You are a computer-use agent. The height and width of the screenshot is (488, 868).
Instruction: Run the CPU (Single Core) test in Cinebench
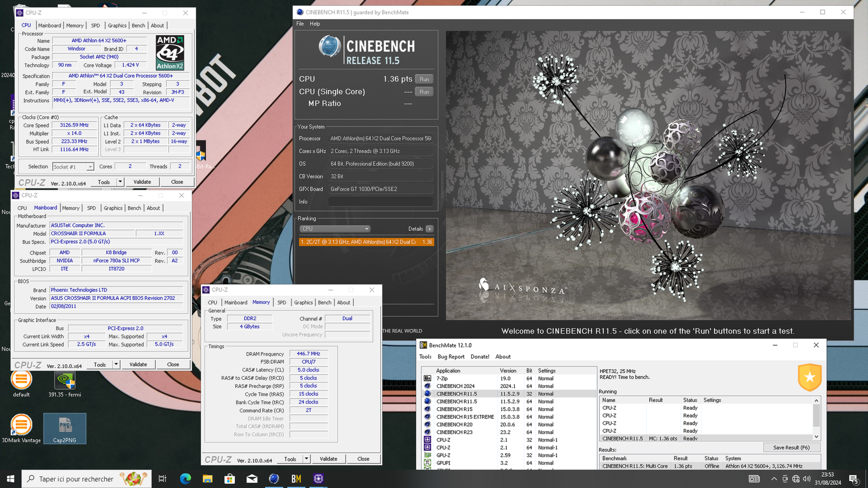tap(424, 92)
